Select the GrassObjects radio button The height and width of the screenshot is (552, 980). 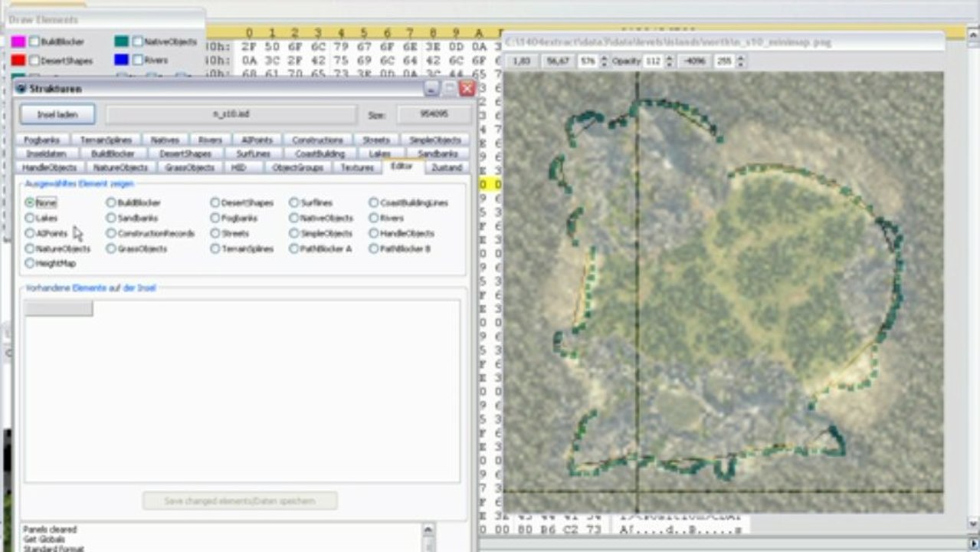click(x=110, y=248)
